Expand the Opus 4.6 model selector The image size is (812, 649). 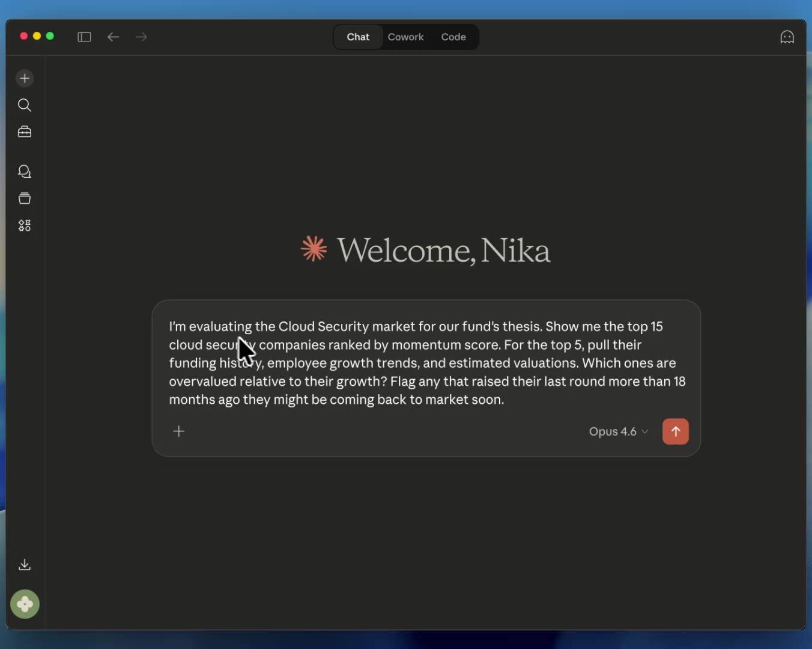click(x=618, y=431)
